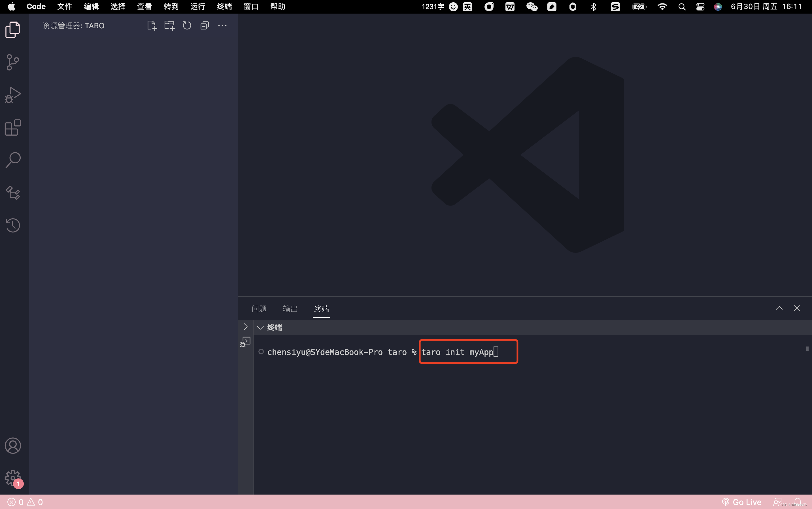Close the bottom terminal panel

tap(797, 308)
